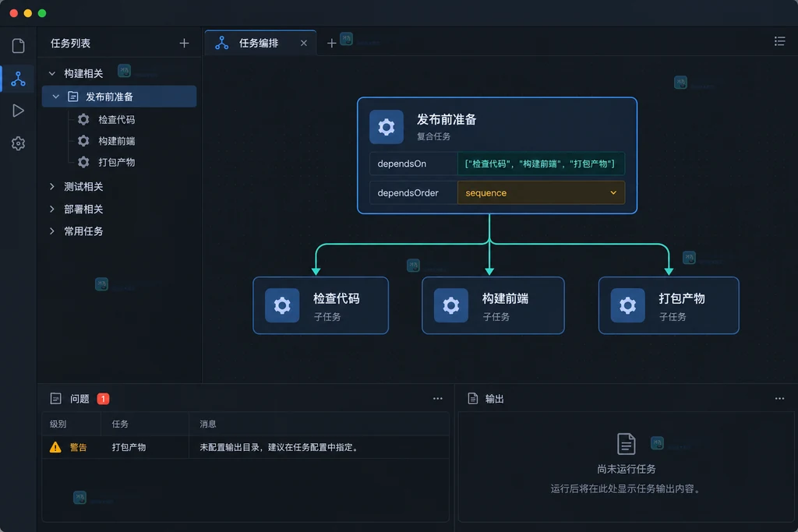
Task: Click the 任务列表 panel title
Action: point(70,44)
